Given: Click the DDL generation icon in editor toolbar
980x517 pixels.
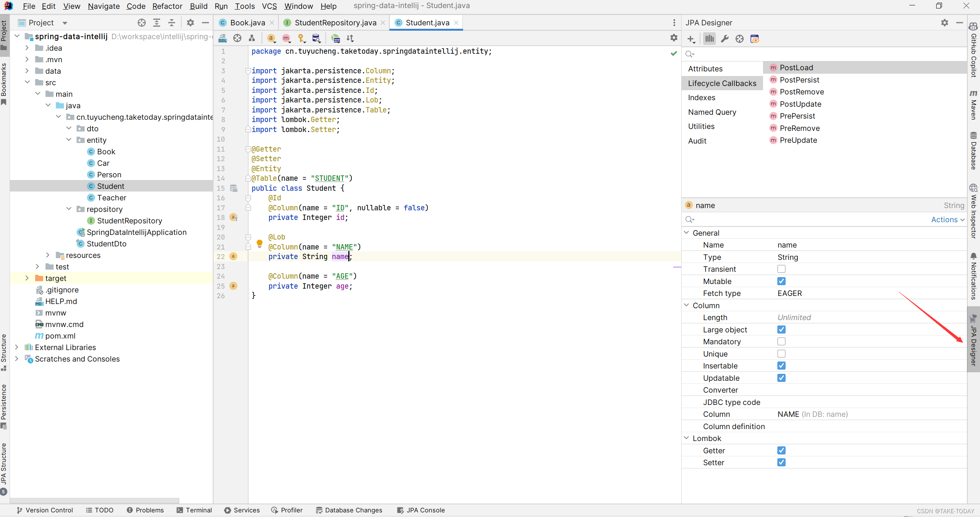Looking at the screenshot, I should pos(223,38).
